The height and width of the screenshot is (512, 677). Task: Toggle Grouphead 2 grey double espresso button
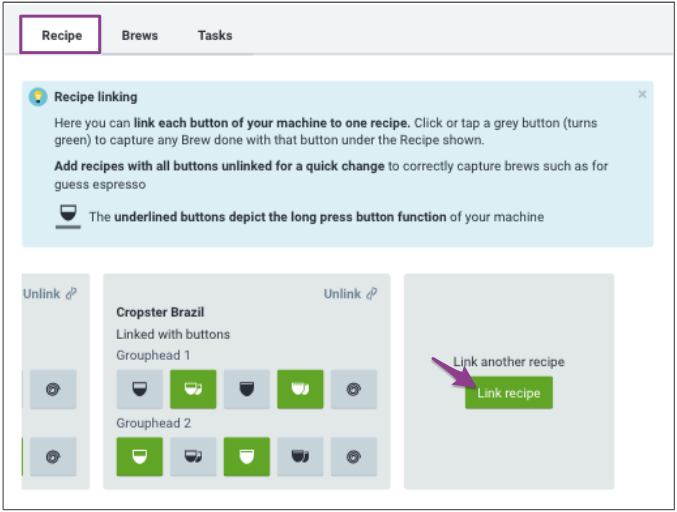193,457
